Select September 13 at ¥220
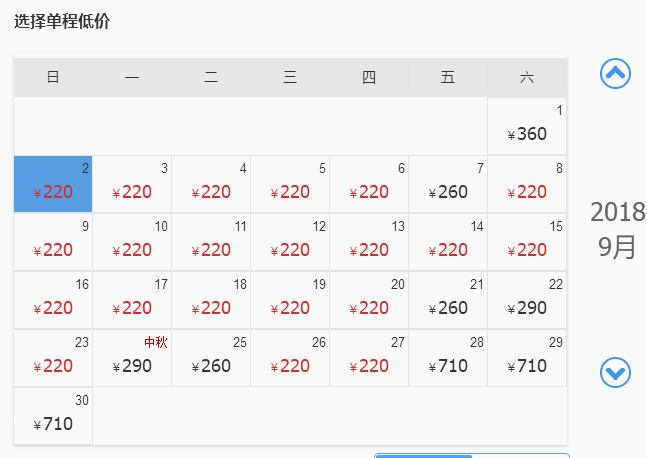This screenshot has width=647, height=458. point(369,242)
